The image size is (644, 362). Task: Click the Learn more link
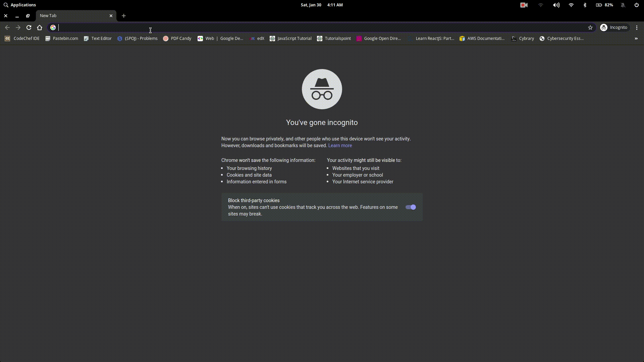(x=340, y=145)
